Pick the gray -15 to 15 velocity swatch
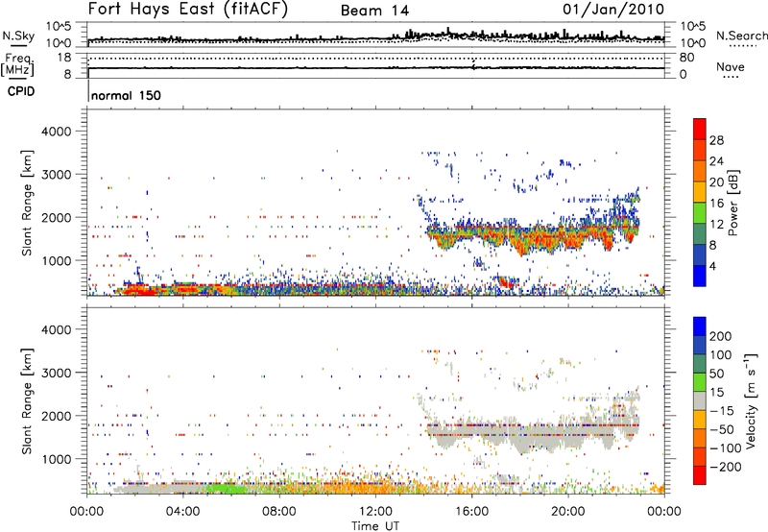Image resolution: width=768 pixels, height=532 pixels. (700, 400)
